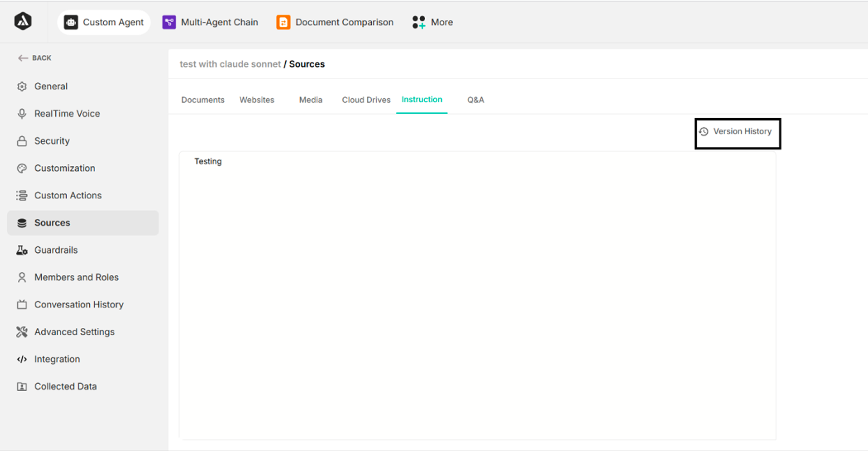The width and height of the screenshot is (868, 451).
Task: Go back using the BACK link
Action: click(x=35, y=58)
